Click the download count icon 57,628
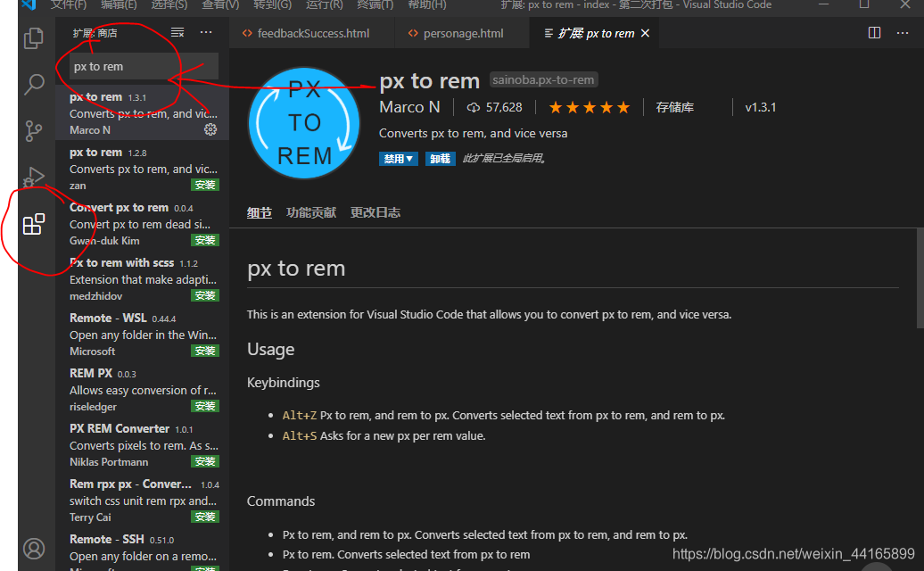The image size is (924, 571). click(x=474, y=107)
